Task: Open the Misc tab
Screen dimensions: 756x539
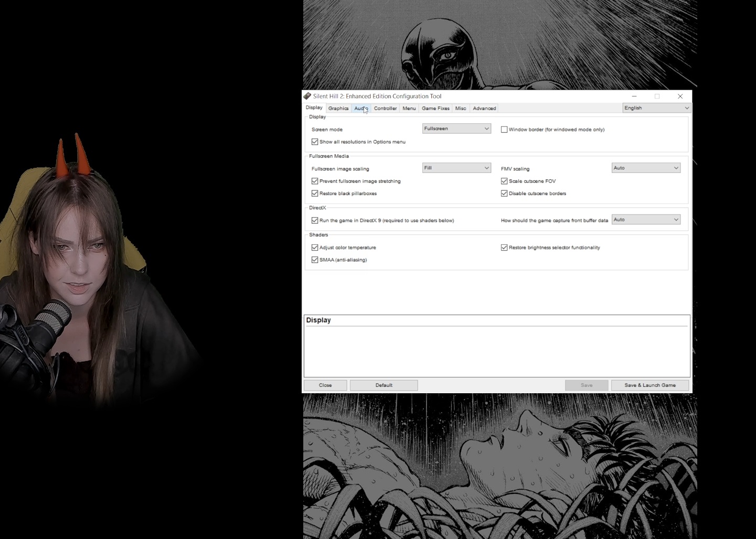Action: (461, 109)
